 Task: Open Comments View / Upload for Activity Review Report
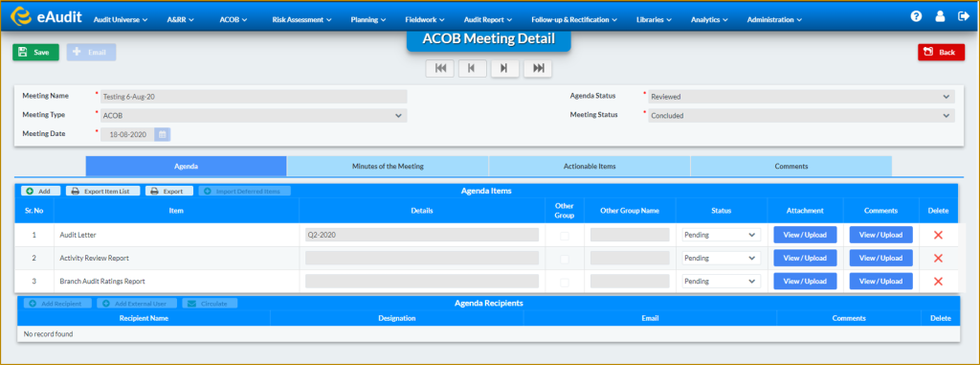(x=880, y=258)
